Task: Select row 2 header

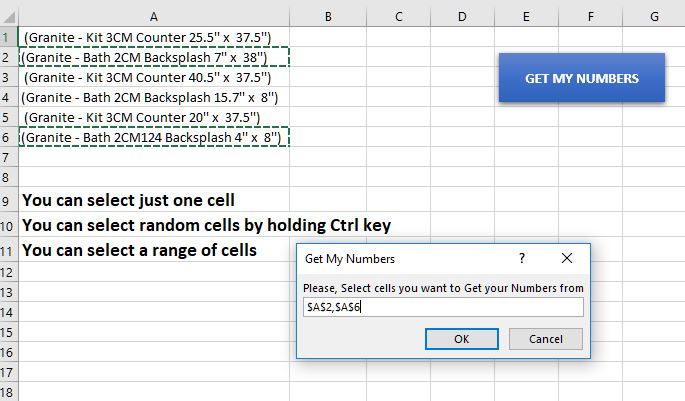Action: pos(9,57)
